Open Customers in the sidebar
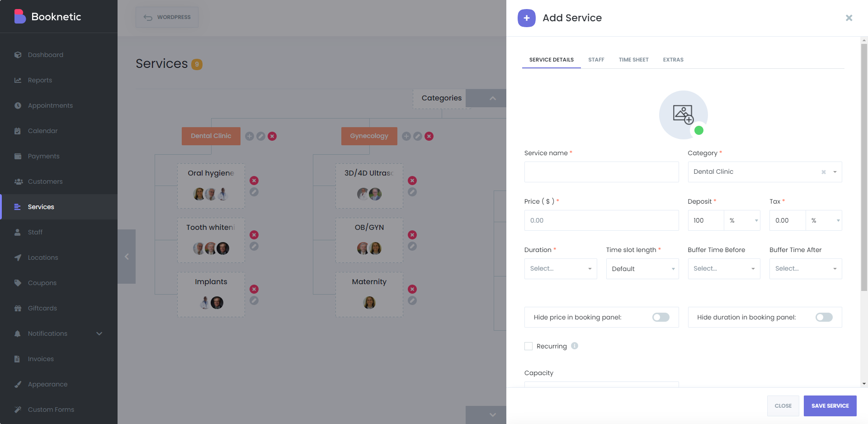Image resolution: width=868 pixels, height=424 pixels. pyautogui.click(x=59, y=181)
